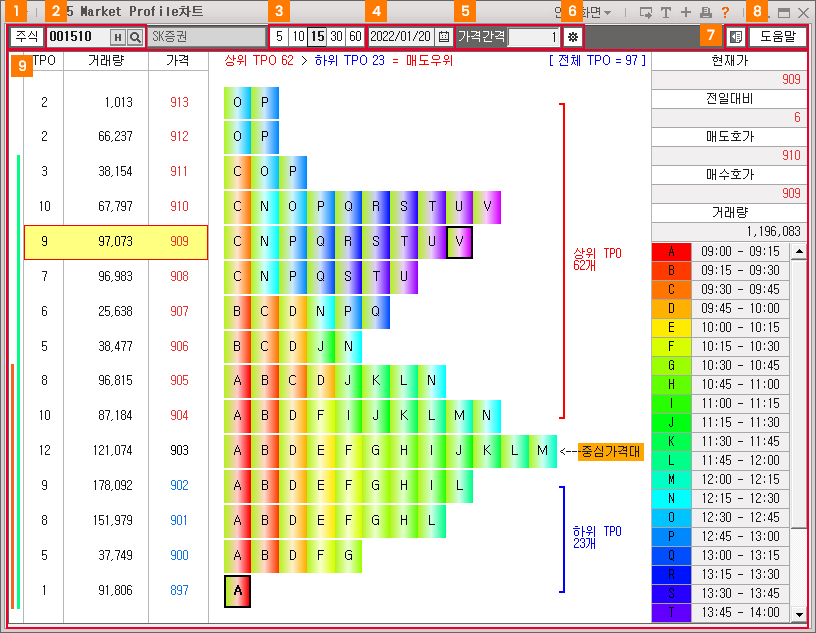
Task: Click the plus icon in title bar
Action: pyautogui.click(x=686, y=12)
